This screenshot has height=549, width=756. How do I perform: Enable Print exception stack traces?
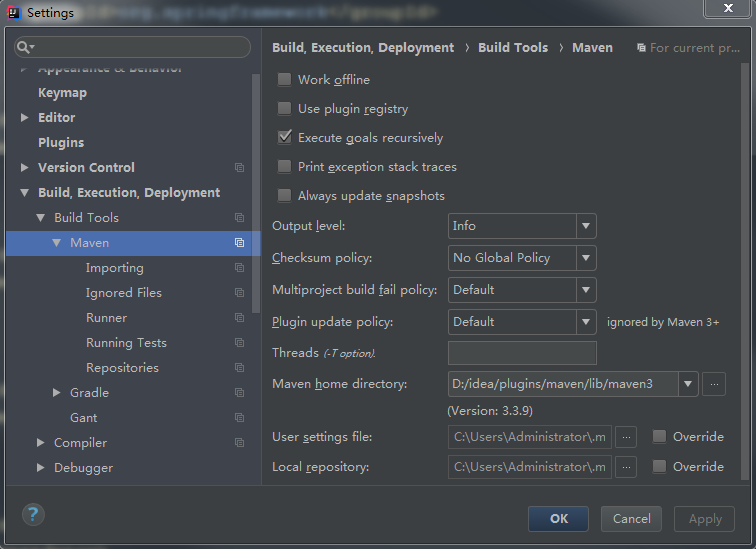pos(284,166)
